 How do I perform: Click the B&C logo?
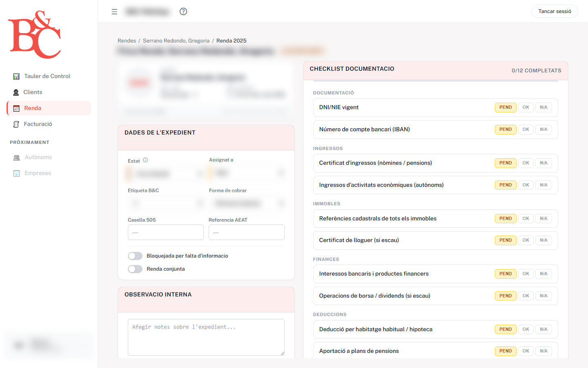34,35
